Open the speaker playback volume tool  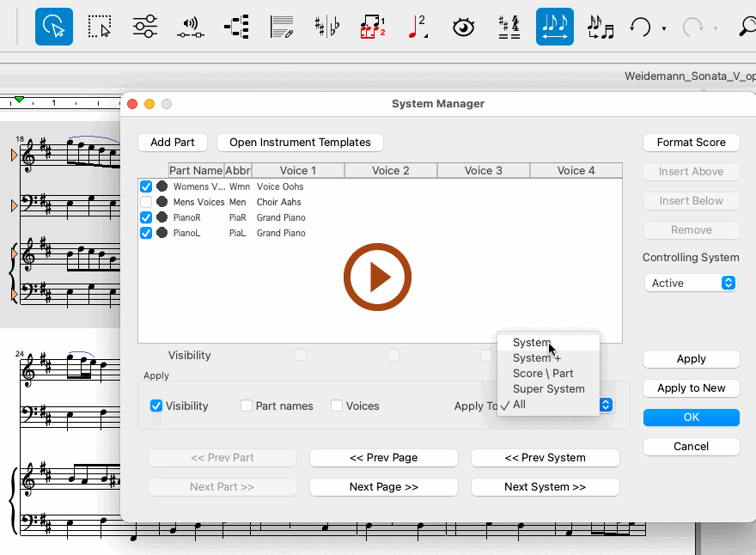click(191, 27)
